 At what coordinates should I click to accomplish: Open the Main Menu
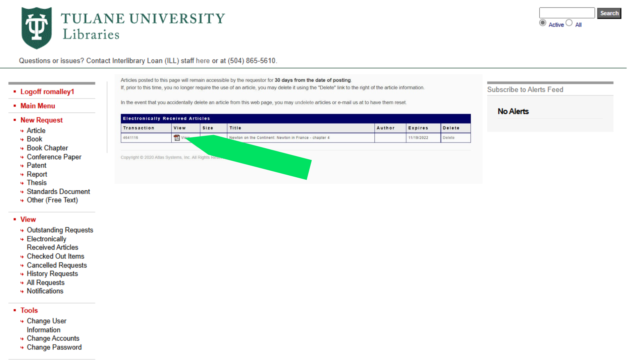[38, 106]
